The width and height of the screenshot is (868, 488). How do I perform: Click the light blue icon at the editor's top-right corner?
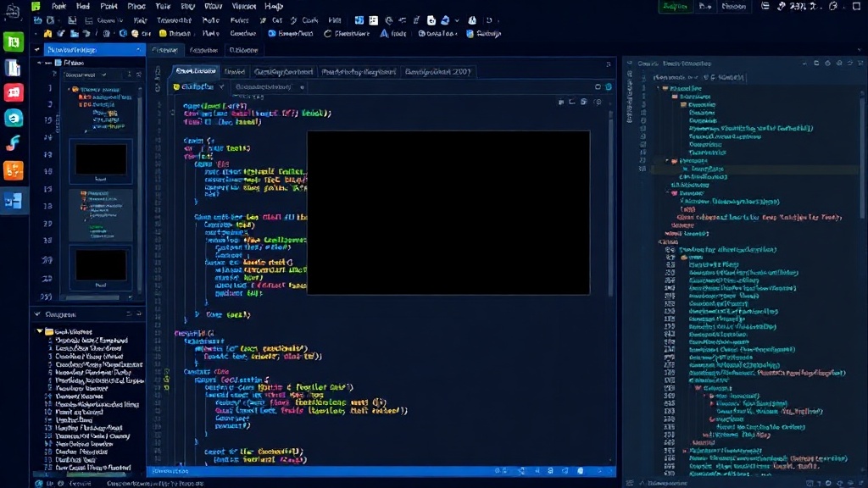[609, 87]
